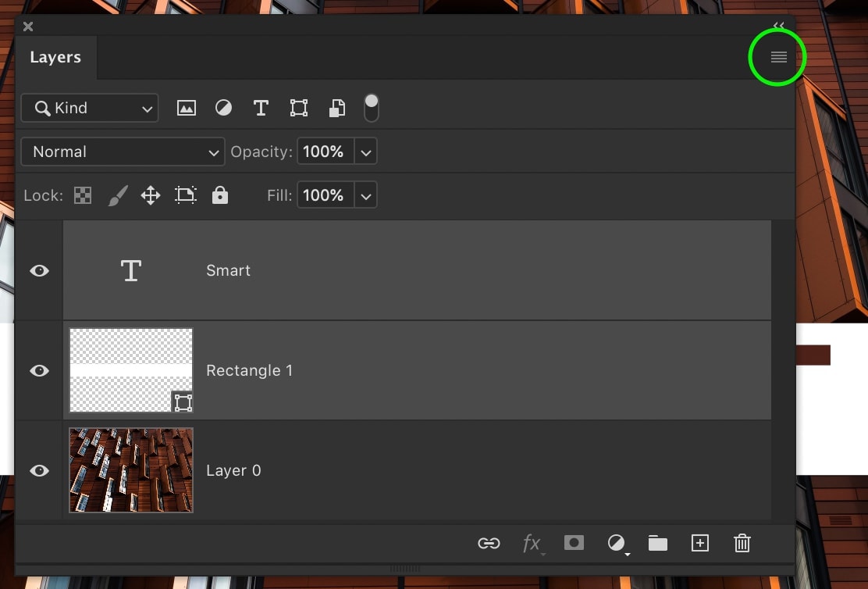Screen dimensions: 868x589
Task: Select the type layers filter icon
Action: (261, 108)
